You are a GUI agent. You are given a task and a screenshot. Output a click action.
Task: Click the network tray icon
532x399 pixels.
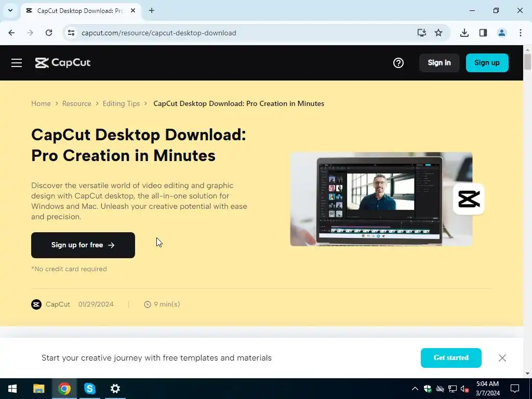(x=453, y=389)
